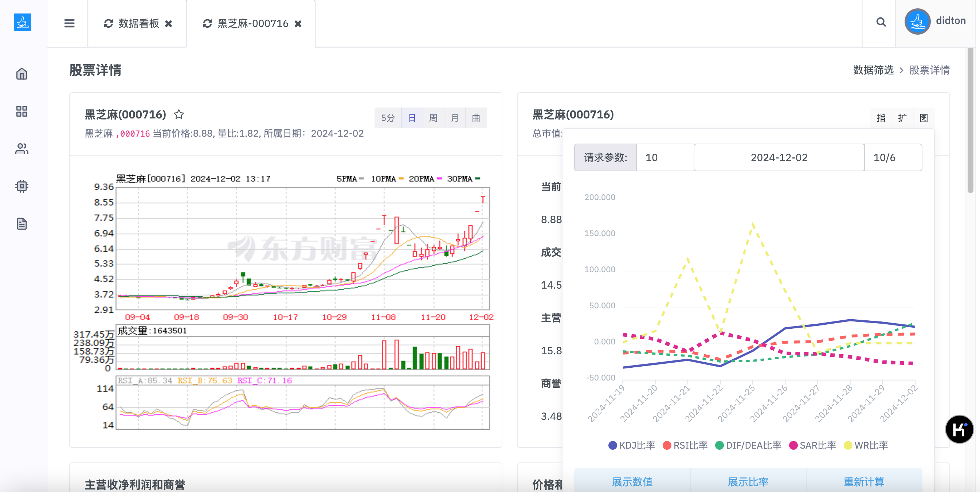
Task: Open the search magnifier icon
Action: pos(881,23)
